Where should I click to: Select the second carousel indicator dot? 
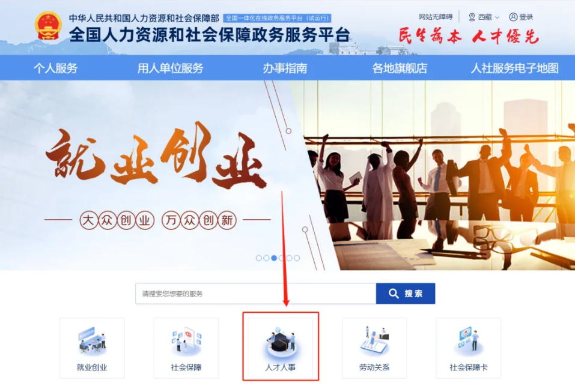(x=266, y=258)
